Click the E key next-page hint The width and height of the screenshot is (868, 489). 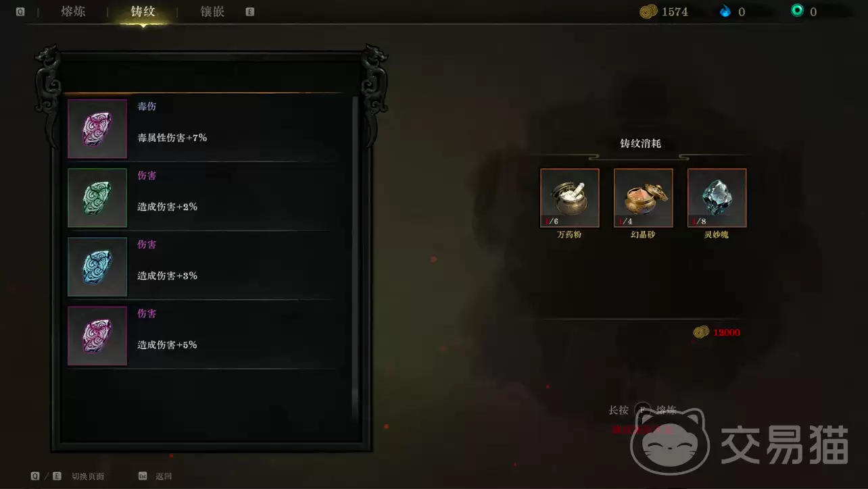click(250, 11)
